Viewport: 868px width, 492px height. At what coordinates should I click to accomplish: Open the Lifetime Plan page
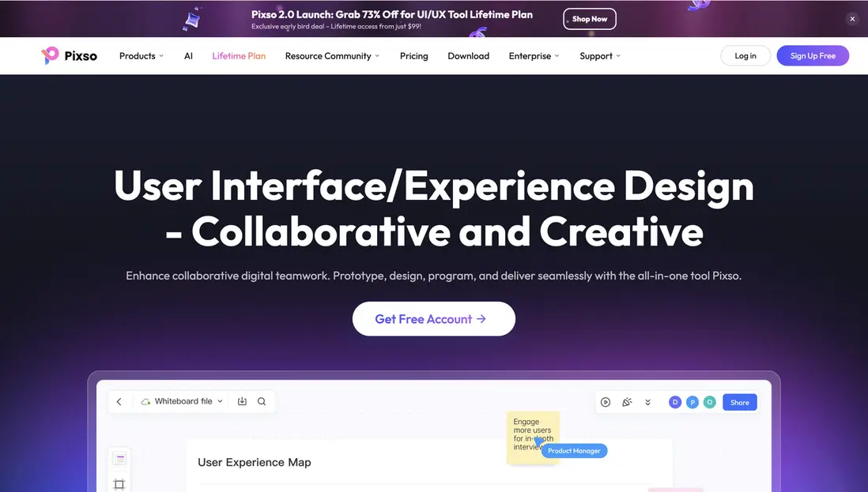239,56
